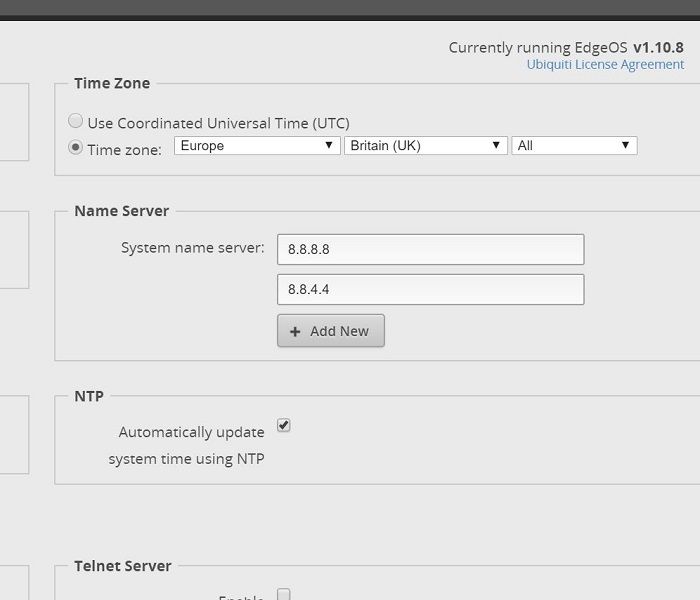Click the Name Server section heading
Viewport: 700px width, 600px height.
click(x=121, y=211)
